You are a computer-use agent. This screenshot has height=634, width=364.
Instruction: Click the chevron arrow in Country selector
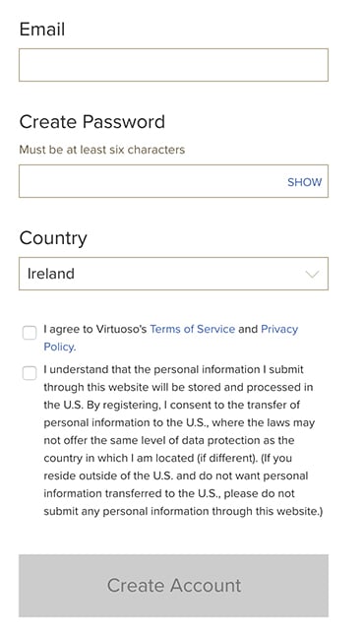(312, 274)
